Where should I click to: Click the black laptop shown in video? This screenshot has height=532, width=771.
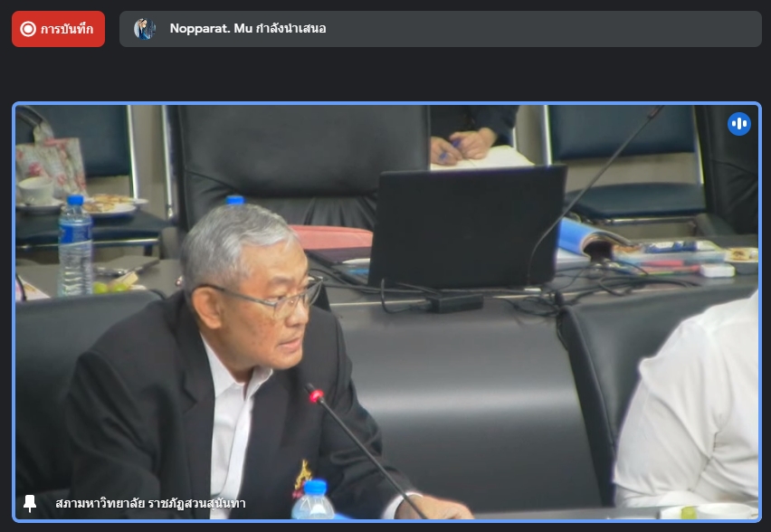click(x=466, y=226)
